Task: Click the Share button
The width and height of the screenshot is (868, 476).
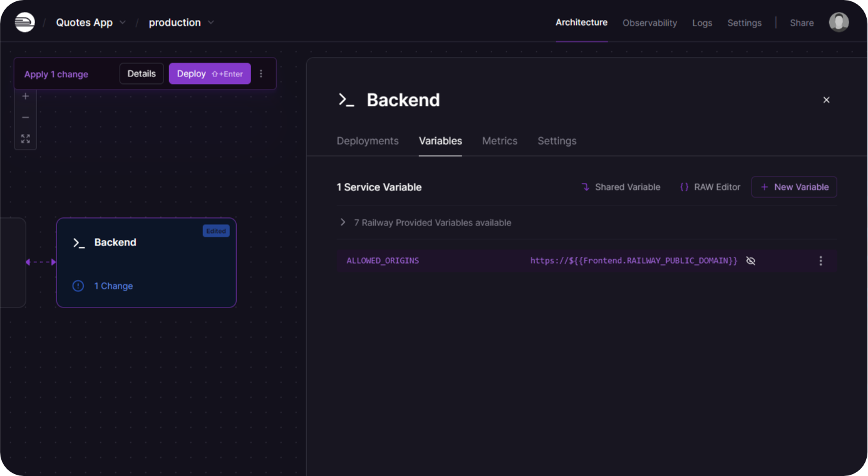Action: click(x=802, y=23)
